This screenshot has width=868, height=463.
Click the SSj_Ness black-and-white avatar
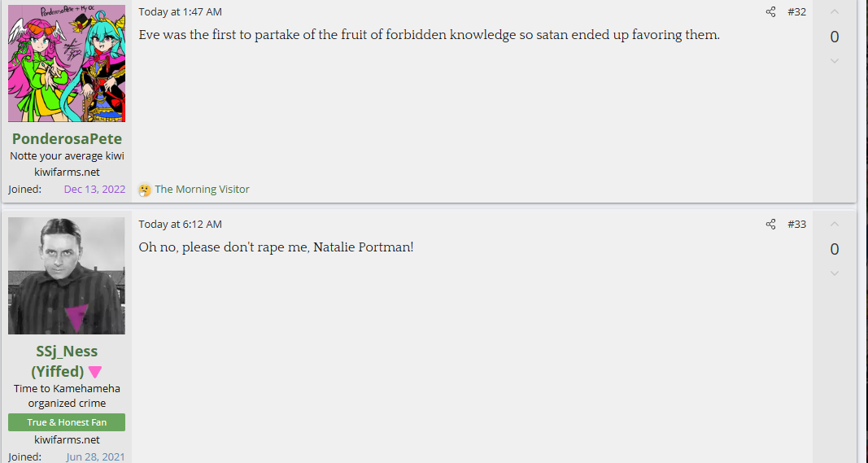click(67, 276)
